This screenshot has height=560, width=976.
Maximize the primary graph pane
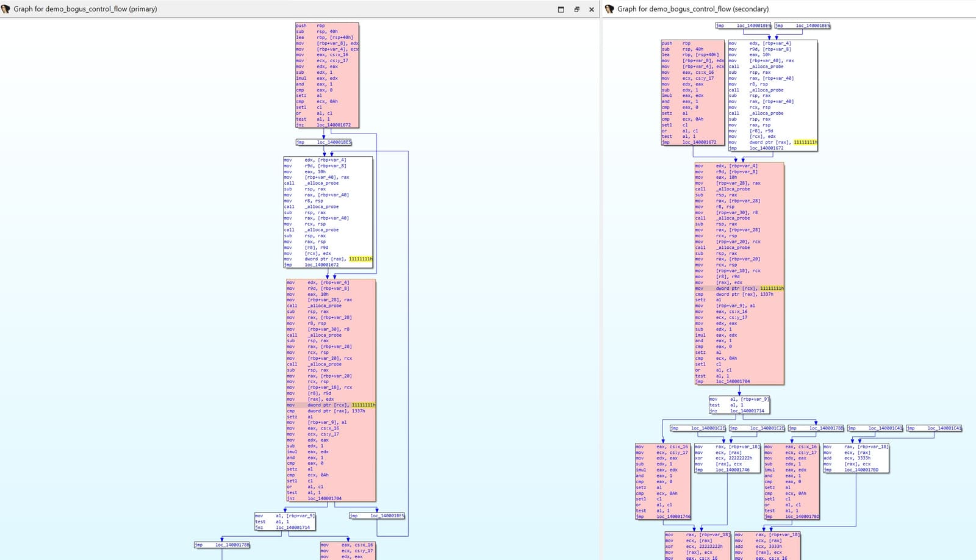click(x=561, y=9)
